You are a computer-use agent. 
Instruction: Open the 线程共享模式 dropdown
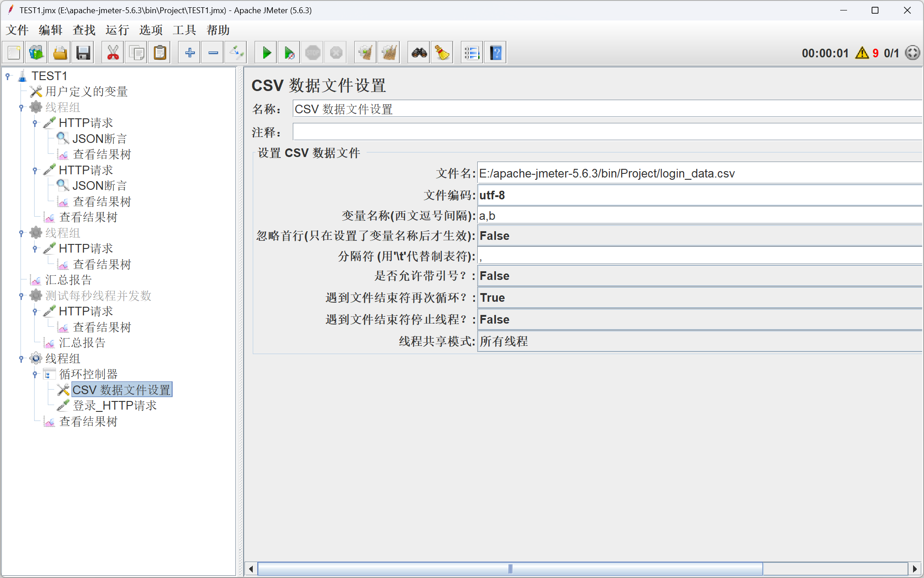click(x=699, y=341)
